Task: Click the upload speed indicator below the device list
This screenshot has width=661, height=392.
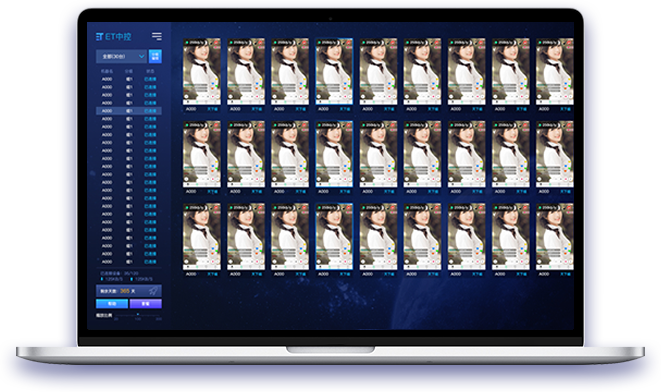Action: click(x=112, y=279)
